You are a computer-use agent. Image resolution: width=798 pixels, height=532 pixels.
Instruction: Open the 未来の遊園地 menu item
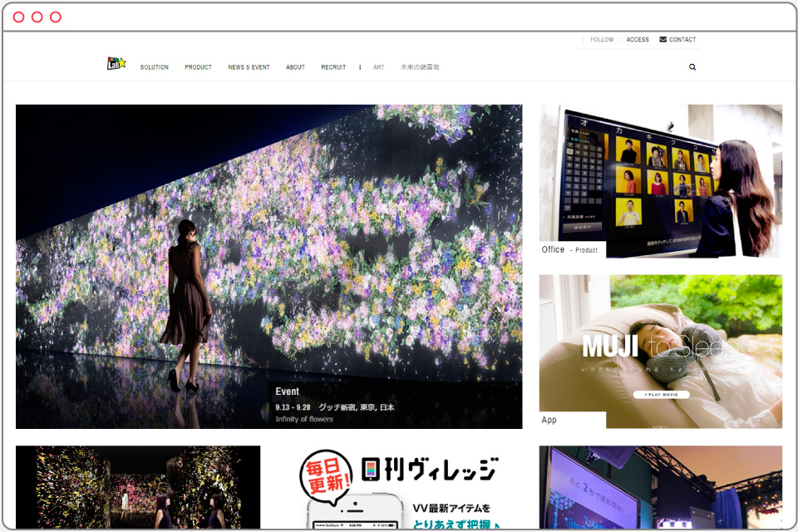419,67
